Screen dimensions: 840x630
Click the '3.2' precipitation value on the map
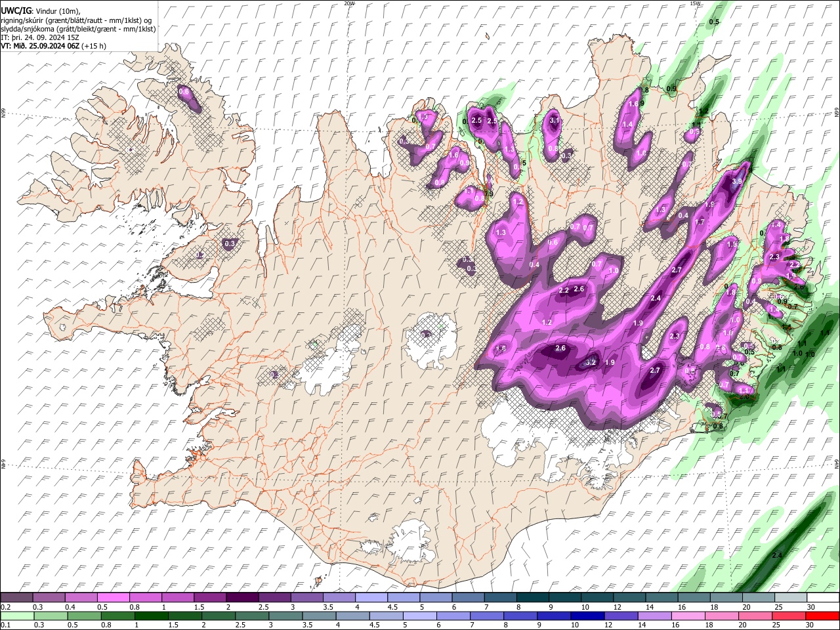click(590, 362)
